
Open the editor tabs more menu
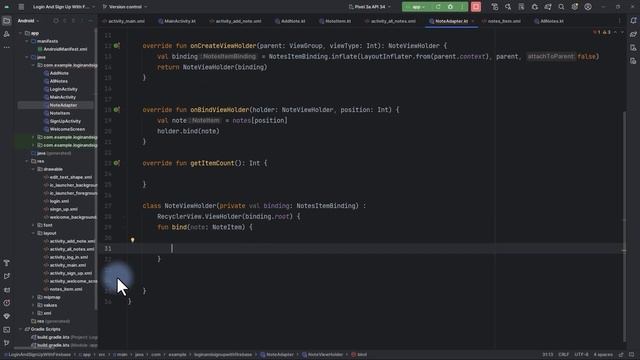[x=620, y=21]
